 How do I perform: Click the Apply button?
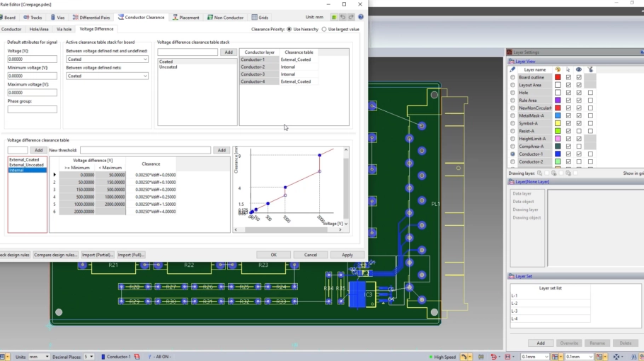(347, 255)
